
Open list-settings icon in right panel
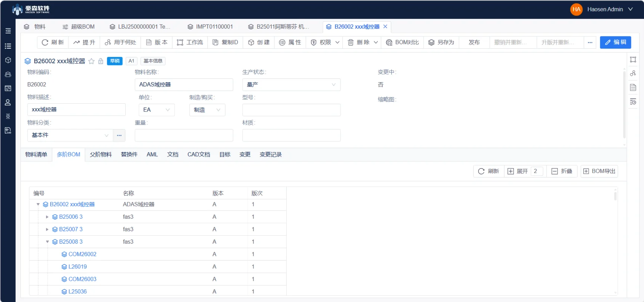click(x=633, y=102)
